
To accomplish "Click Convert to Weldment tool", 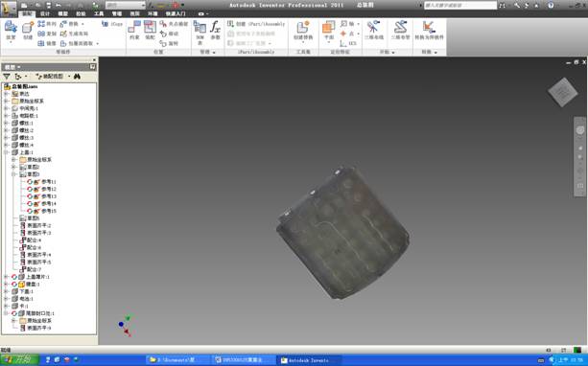I will click(x=429, y=31).
